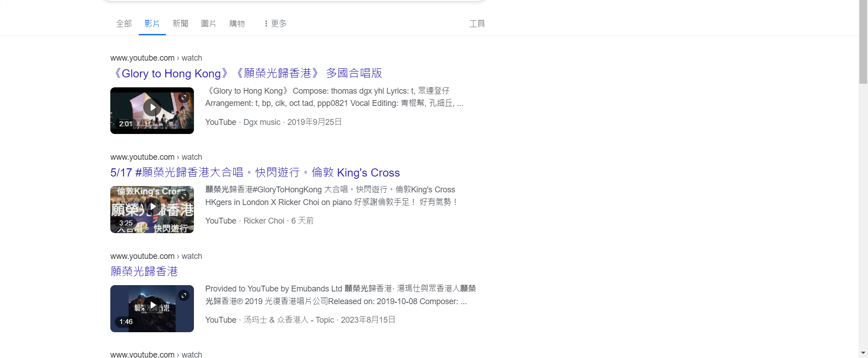
Task: Expand preview icon on 3:25 video thumbnail
Action: coord(184,196)
